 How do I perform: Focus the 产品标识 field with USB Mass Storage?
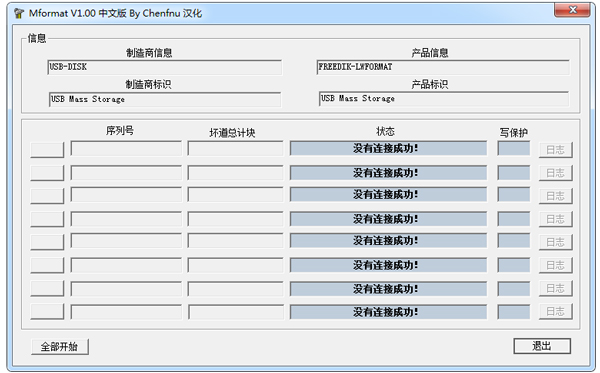444,99
